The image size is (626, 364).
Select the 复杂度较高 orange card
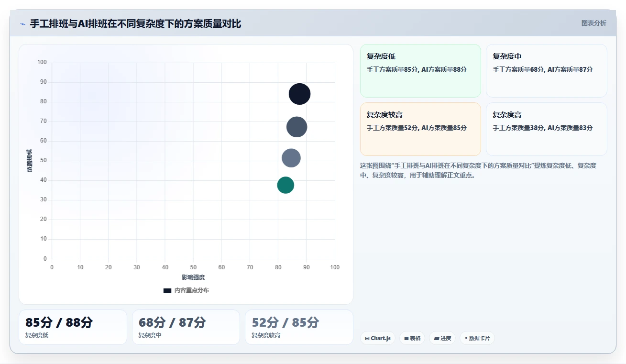tap(420, 129)
